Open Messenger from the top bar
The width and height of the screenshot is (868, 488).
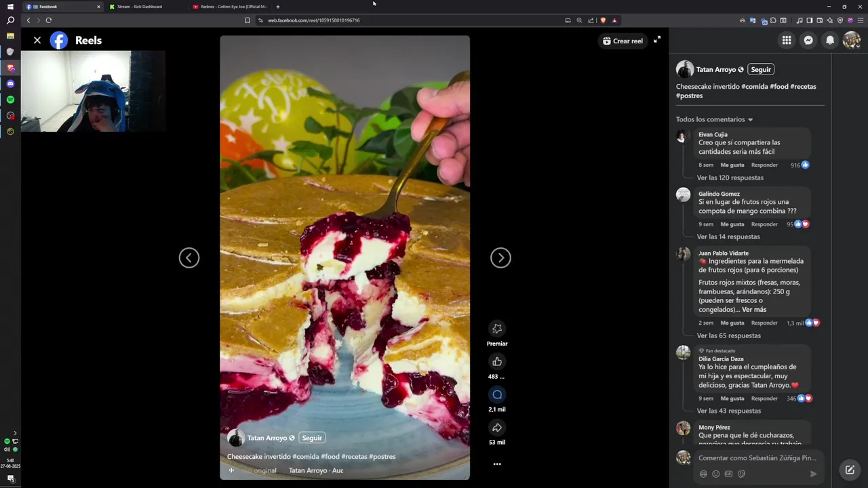coord(808,41)
